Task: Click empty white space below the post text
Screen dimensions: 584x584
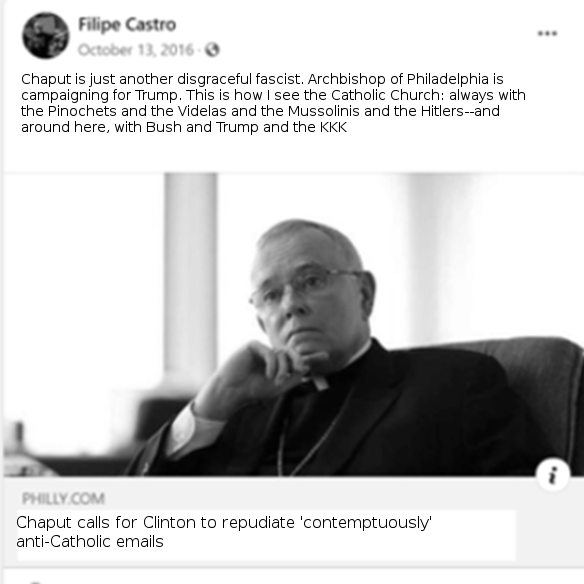Action: click(x=293, y=153)
